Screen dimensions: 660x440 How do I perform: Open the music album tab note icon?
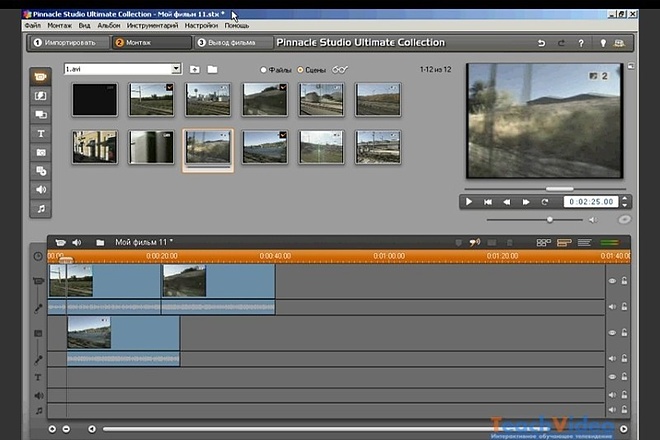pos(40,208)
